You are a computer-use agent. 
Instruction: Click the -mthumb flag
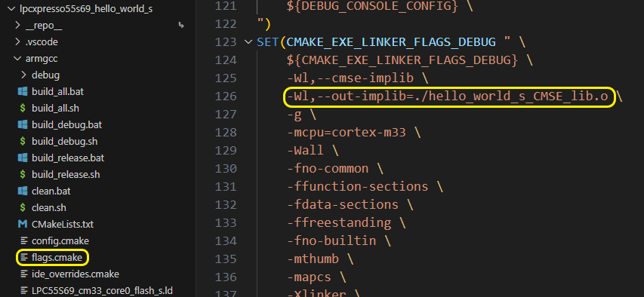click(313, 259)
